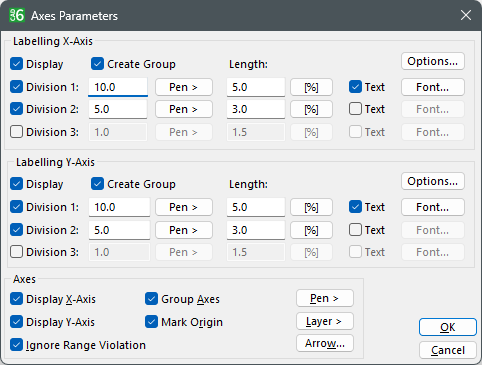Open Options for Labelling X-Axis
This screenshot has width=482, height=365.
433,61
